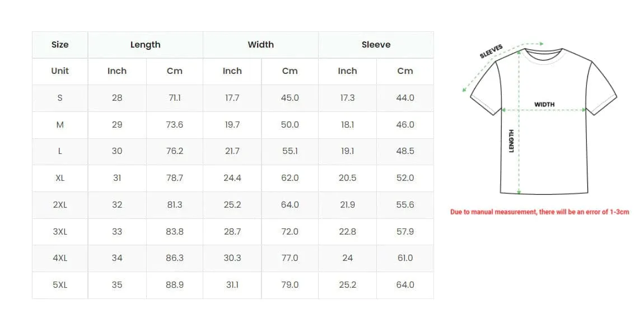Image resolution: width=644 pixels, height=327 pixels.
Task: Click the 62.0 width cm cell
Action: [290, 178]
